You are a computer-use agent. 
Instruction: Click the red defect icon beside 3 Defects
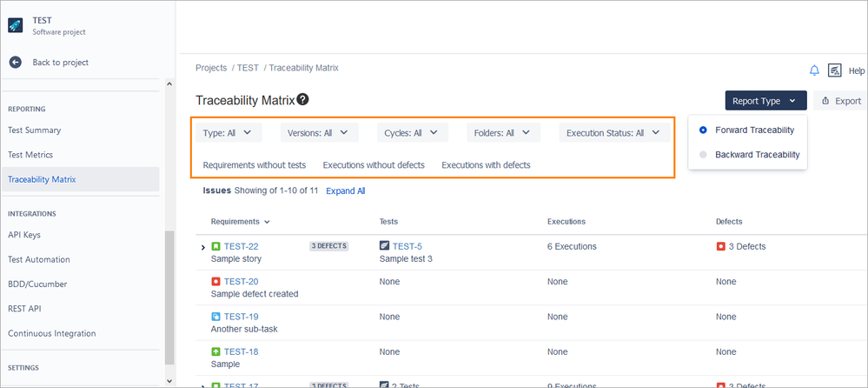coord(721,247)
